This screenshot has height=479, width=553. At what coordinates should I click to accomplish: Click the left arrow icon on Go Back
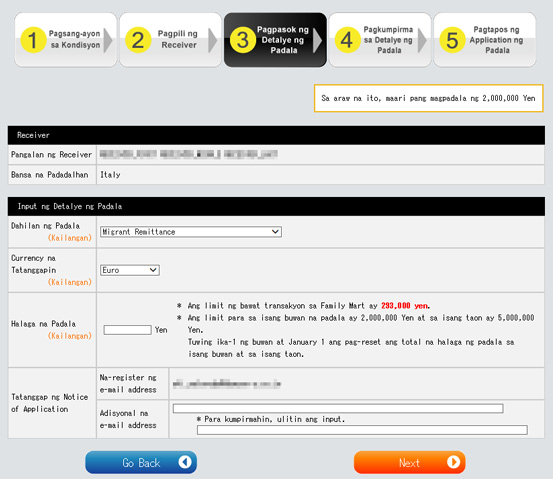[185, 462]
